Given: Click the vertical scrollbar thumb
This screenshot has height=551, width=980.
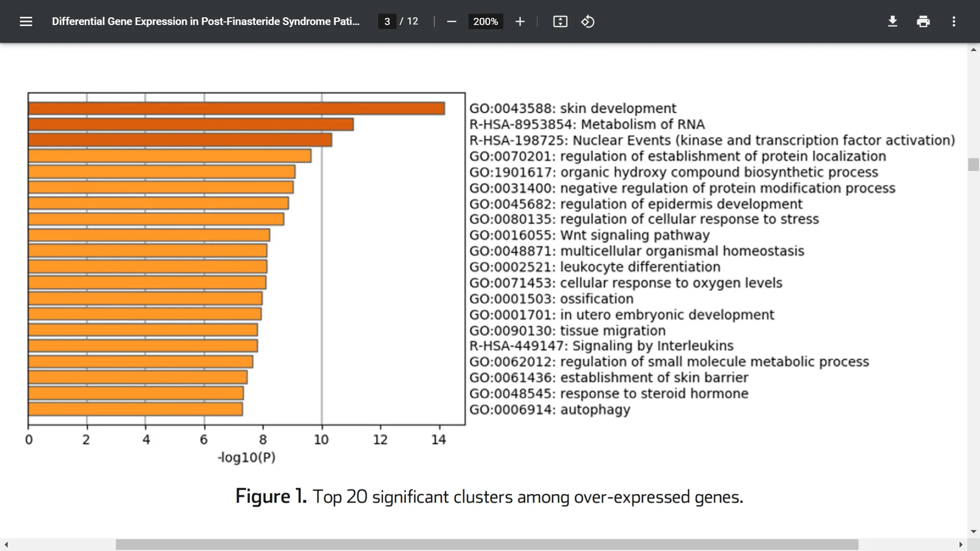Looking at the screenshot, I should (973, 165).
